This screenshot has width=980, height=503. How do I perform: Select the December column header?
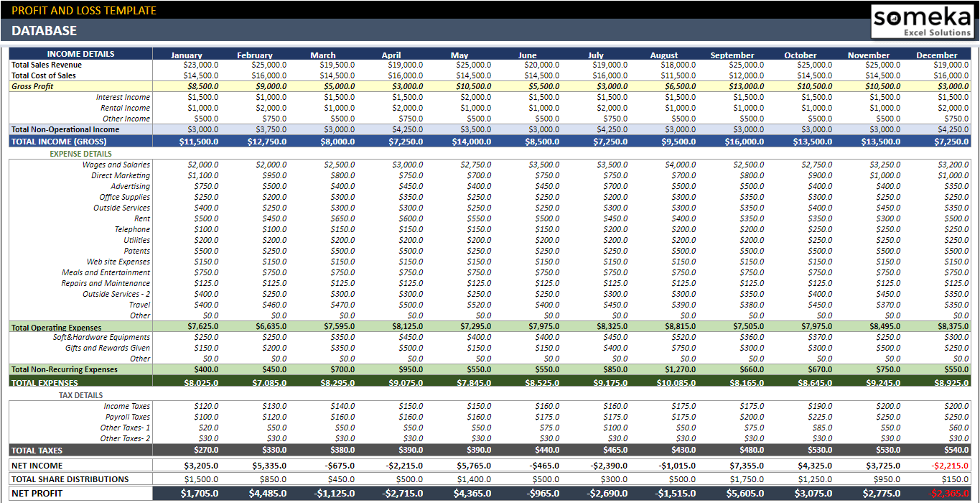[936, 55]
